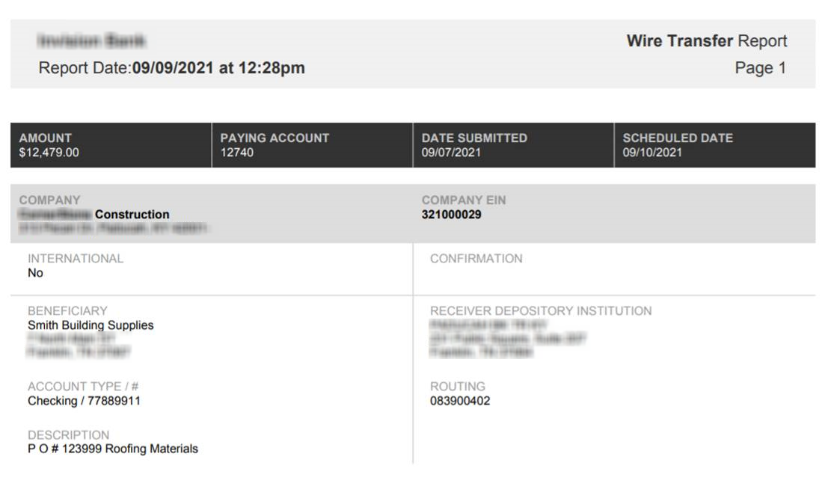This screenshot has height=504, width=834.
Task: Click the Receiver Depository Institution heading
Action: click(x=540, y=311)
